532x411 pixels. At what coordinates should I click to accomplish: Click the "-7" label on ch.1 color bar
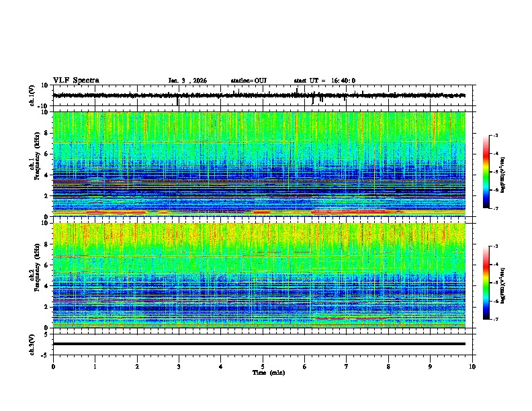pos(496,208)
